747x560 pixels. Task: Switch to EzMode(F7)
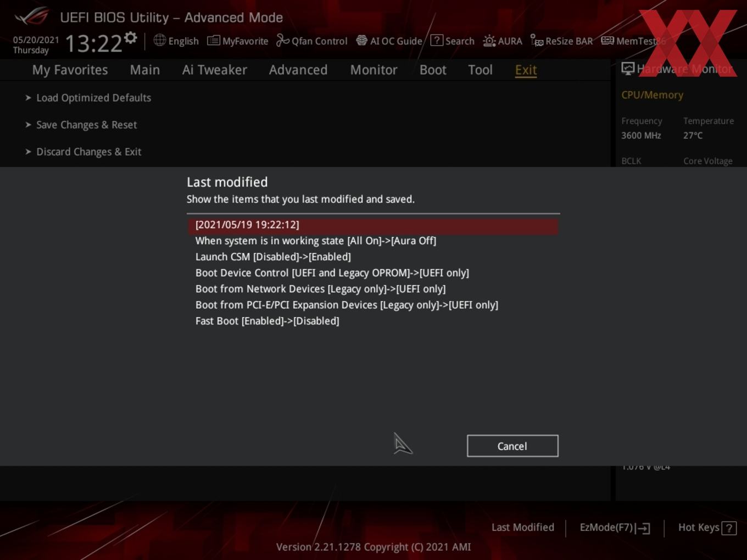(x=615, y=528)
